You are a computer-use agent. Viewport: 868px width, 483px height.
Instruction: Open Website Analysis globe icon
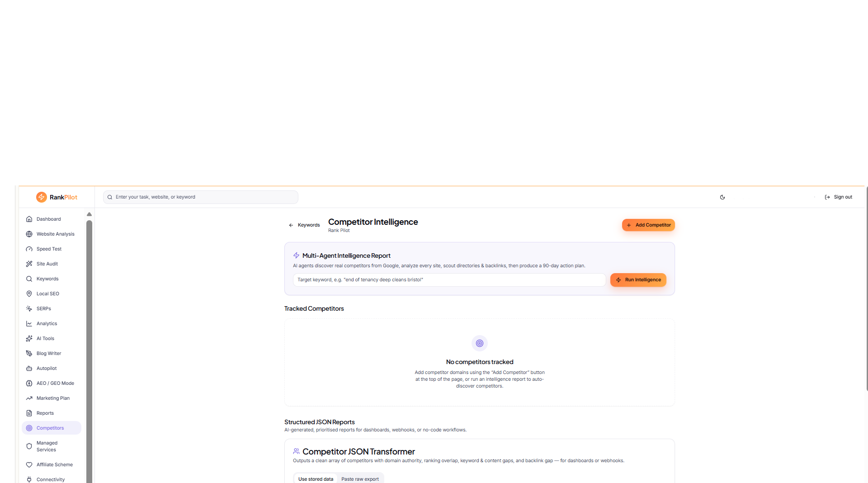tap(29, 234)
